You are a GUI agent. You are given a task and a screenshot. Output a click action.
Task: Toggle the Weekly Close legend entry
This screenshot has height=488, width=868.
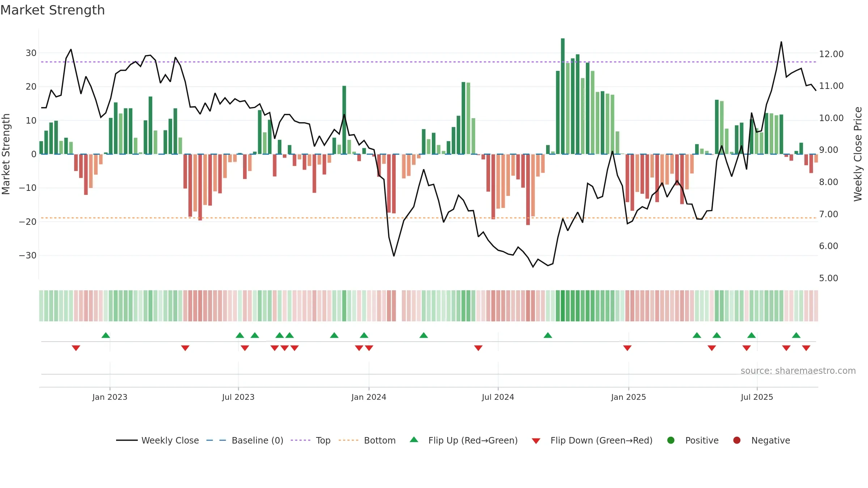coord(157,440)
